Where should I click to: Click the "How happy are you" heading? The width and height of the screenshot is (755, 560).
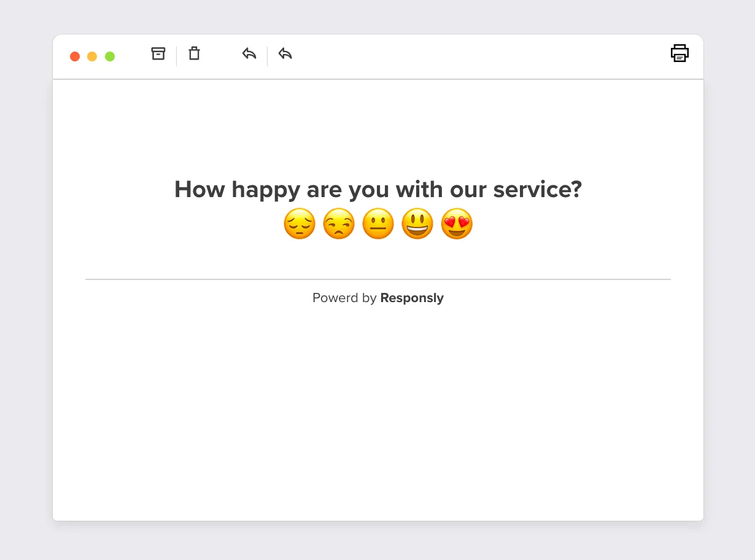(377, 189)
